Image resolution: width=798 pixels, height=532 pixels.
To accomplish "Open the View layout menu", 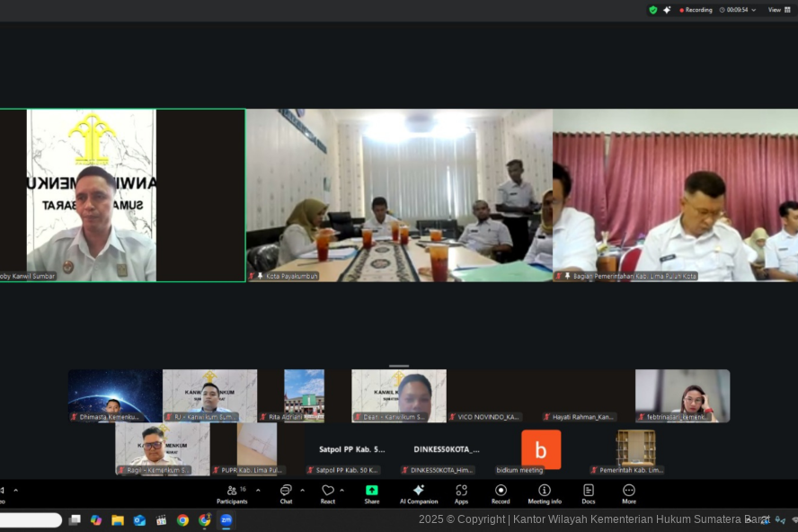I will point(775,10).
